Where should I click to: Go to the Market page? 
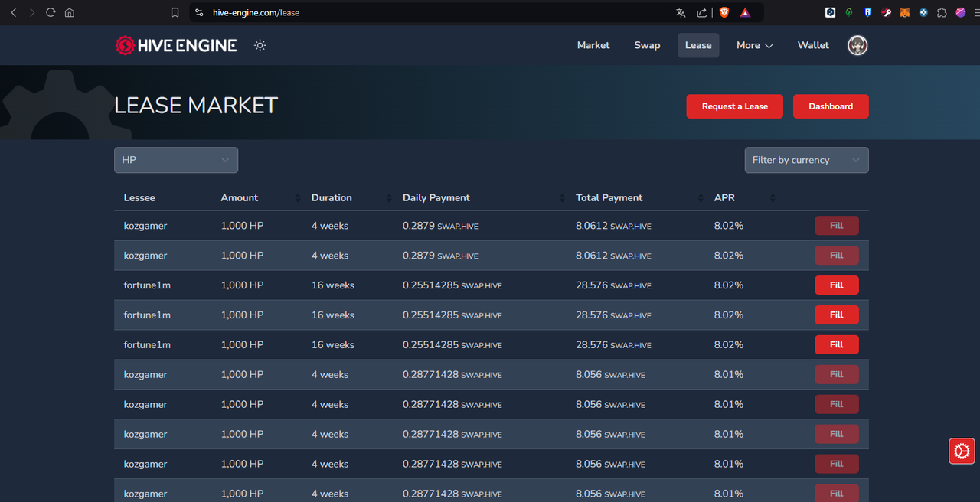coord(593,46)
